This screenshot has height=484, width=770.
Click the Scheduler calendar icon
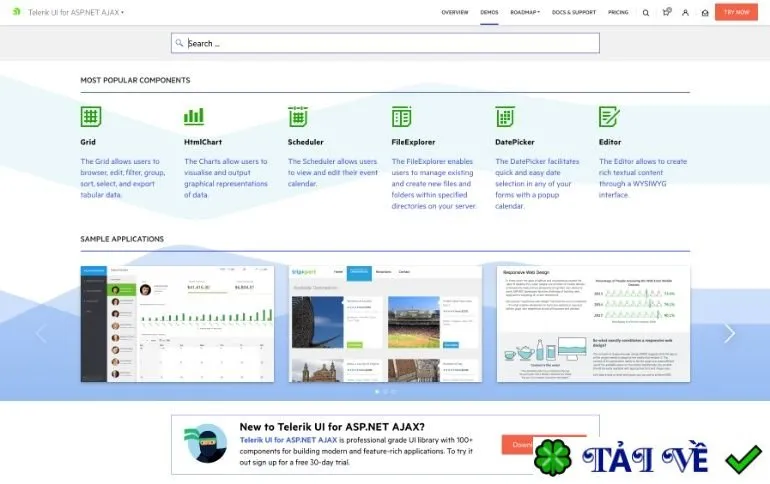tap(298, 117)
